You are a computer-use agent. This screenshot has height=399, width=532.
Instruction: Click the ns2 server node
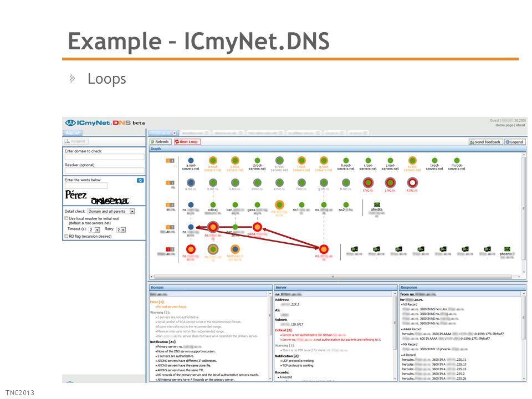(346, 204)
